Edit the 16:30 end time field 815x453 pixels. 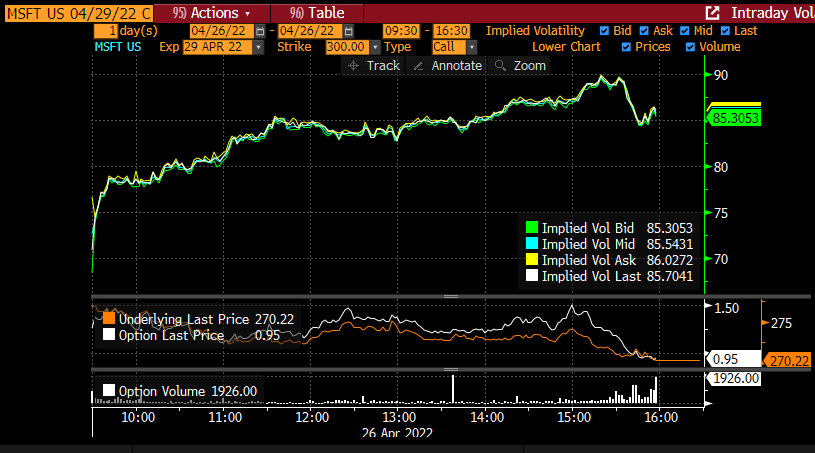(452, 31)
